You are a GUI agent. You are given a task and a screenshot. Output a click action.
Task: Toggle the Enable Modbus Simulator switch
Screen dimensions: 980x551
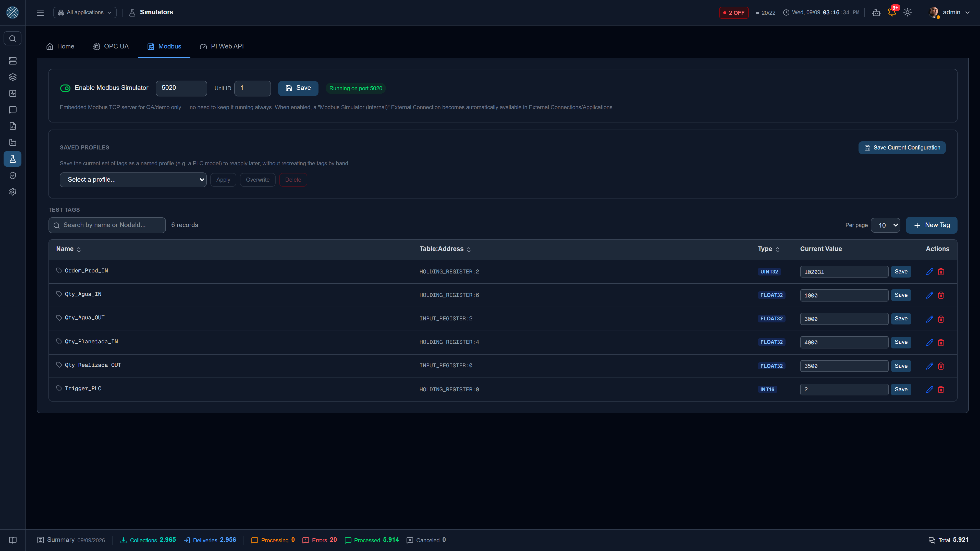[x=65, y=88]
